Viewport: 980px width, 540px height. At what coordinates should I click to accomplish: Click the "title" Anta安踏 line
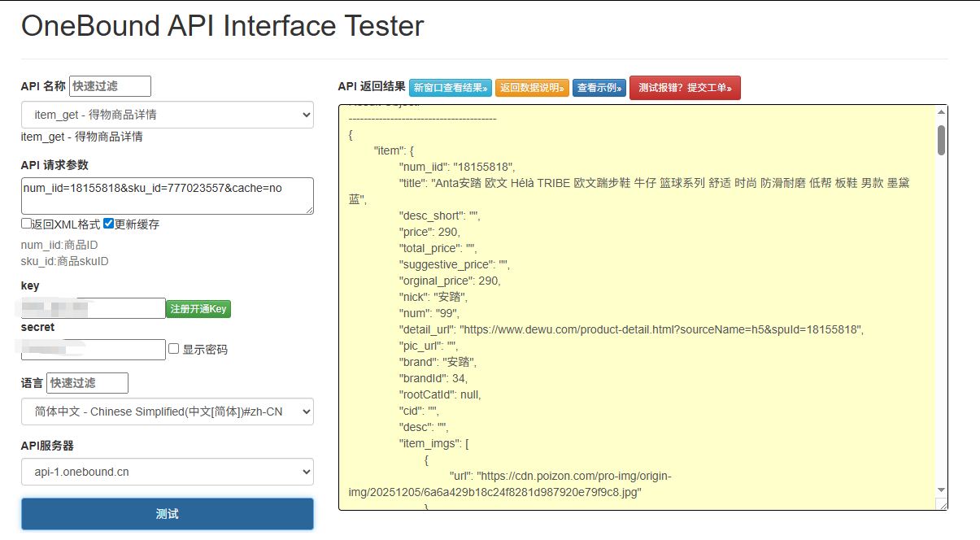click(x=629, y=191)
